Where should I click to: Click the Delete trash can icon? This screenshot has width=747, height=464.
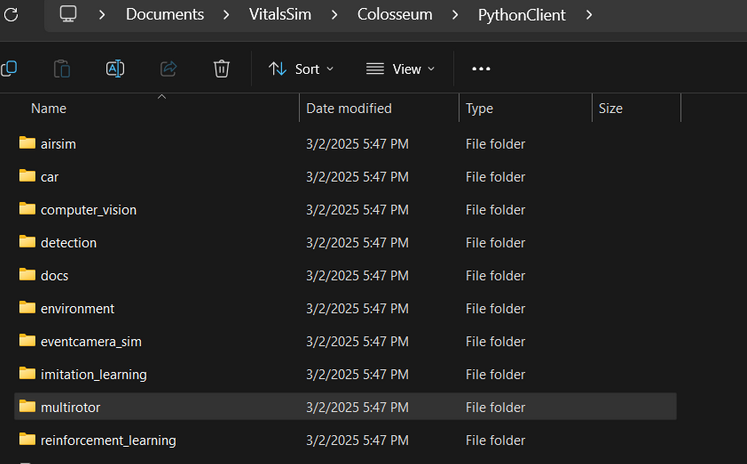point(222,69)
